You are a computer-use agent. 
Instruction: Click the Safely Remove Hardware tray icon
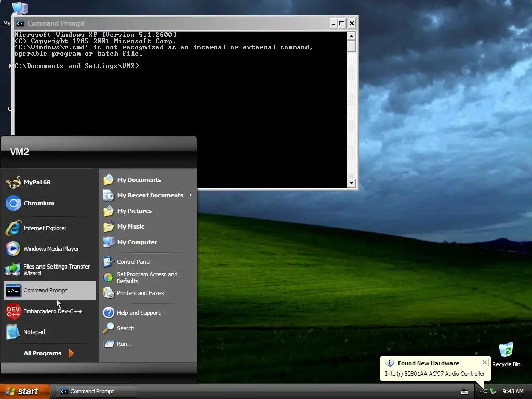tap(493, 391)
